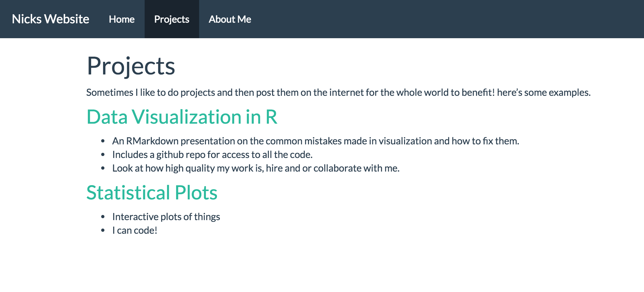Click the Nicks Website brand link

click(x=50, y=19)
